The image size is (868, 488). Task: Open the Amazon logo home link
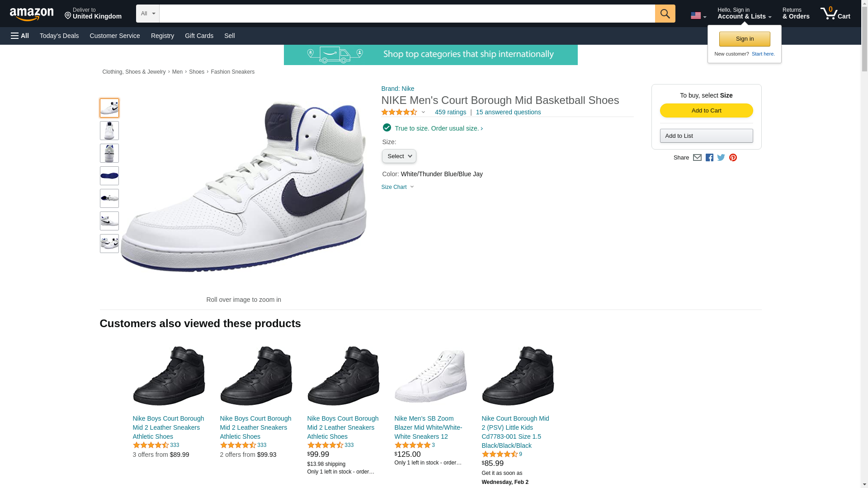[x=32, y=14]
